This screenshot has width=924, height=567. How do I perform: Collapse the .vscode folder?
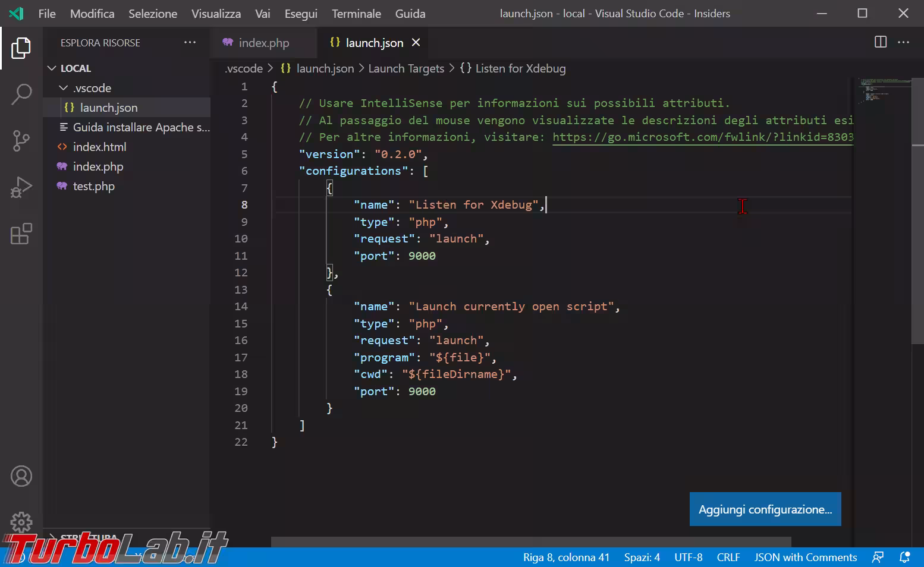tap(64, 88)
